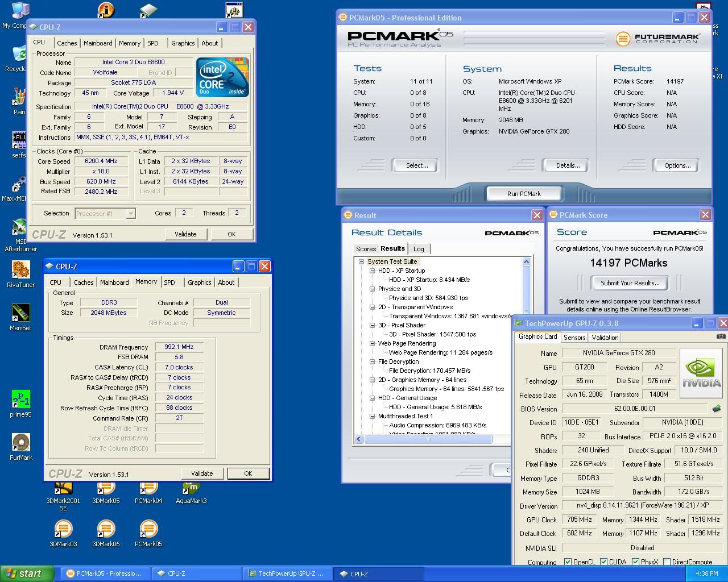The image size is (728, 582).
Task: Click the Windows start button
Action: 27,573
